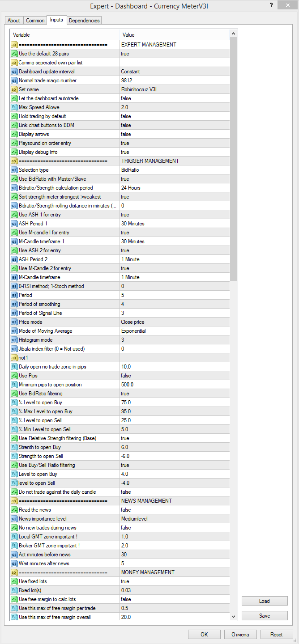Click the string icon beside not1

[x=14, y=358]
